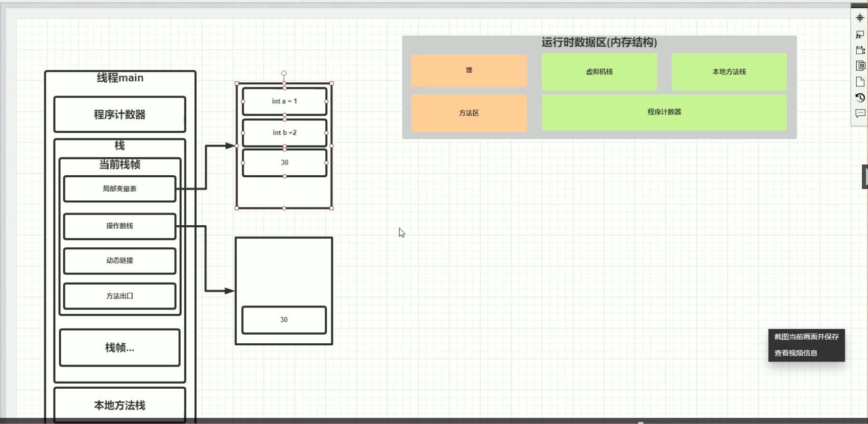Screen dimensions: 868x424
Task: Select the 局部变量表 box
Action: click(119, 189)
